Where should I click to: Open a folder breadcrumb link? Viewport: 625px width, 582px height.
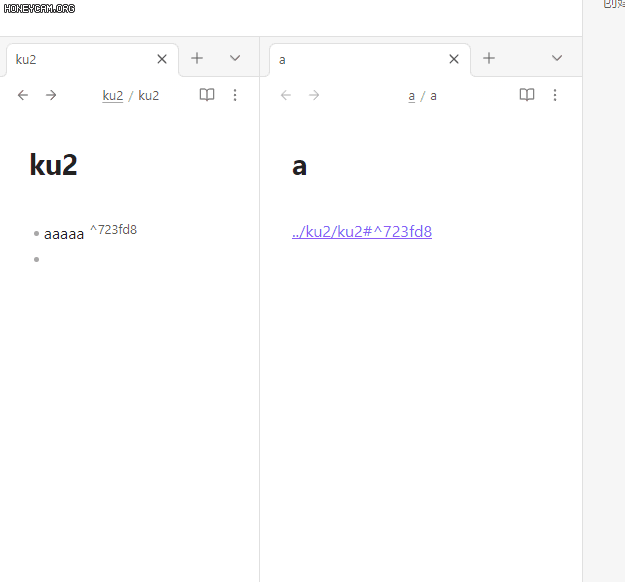pyautogui.click(x=411, y=96)
